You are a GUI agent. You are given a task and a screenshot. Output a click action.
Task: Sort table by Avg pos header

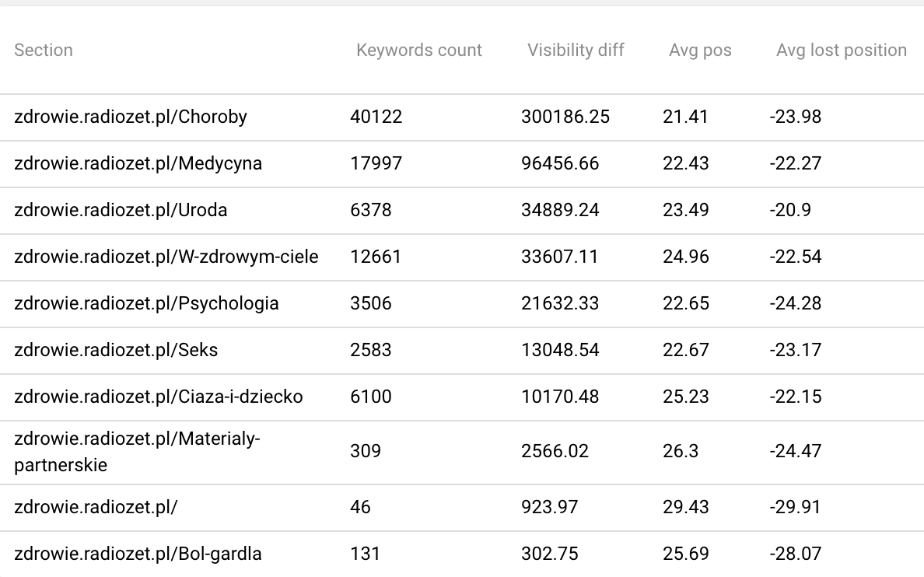pos(700,51)
